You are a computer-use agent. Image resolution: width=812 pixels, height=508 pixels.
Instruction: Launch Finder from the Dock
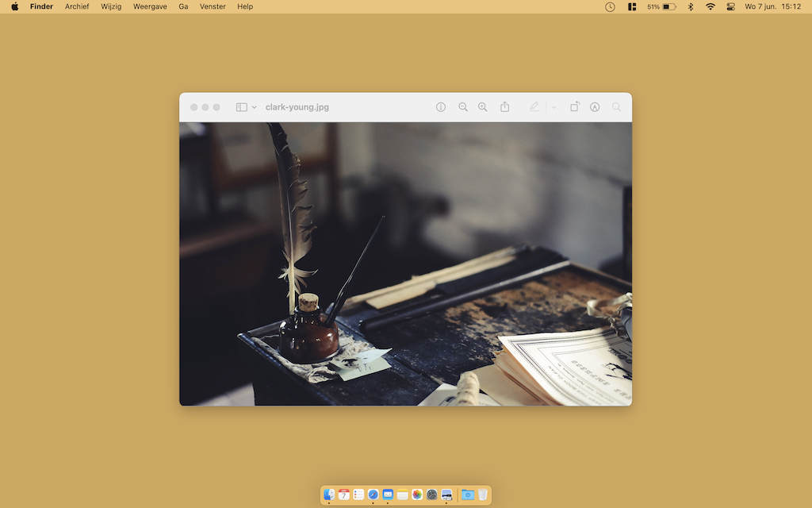coord(329,495)
